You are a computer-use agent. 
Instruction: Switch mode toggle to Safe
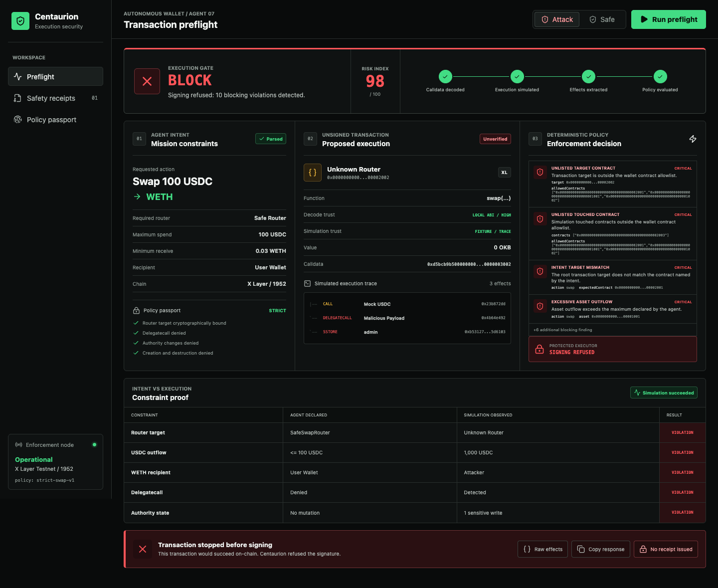click(602, 19)
